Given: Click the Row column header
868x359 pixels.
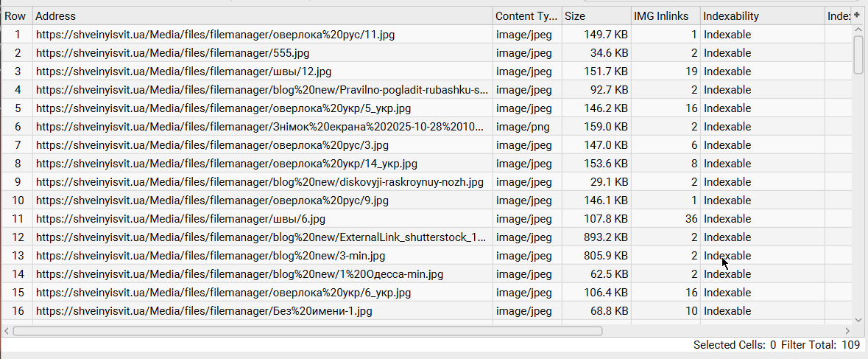Looking at the screenshot, I should (x=15, y=16).
